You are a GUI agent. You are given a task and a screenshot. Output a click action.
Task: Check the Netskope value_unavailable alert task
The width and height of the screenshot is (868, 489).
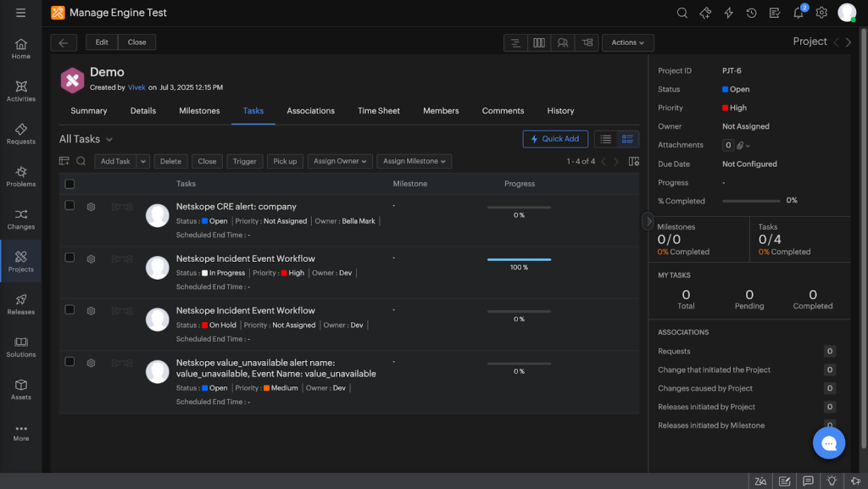(70, 361)
